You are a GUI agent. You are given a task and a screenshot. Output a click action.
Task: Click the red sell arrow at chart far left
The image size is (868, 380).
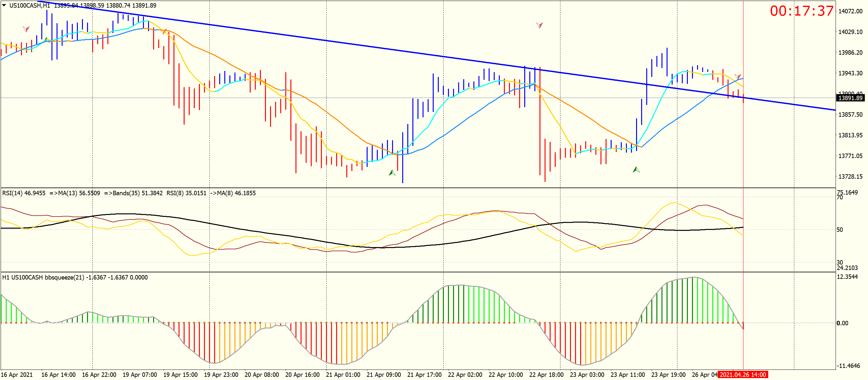[26, 29]
